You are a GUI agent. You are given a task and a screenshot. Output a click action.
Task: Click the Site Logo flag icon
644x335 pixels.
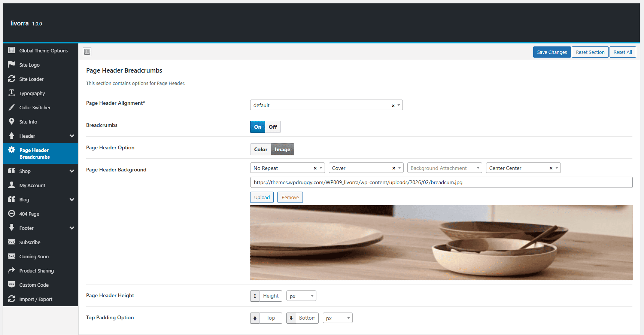(12, 64)
